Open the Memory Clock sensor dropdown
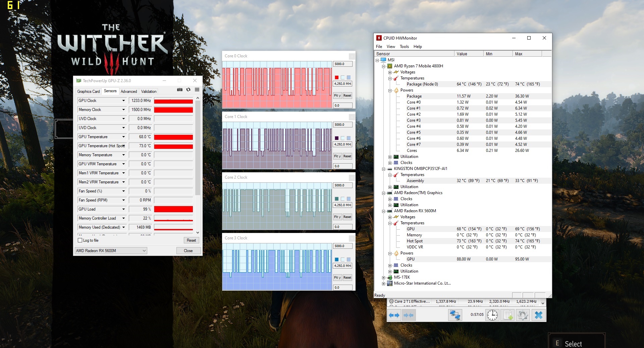 (123, 110)
